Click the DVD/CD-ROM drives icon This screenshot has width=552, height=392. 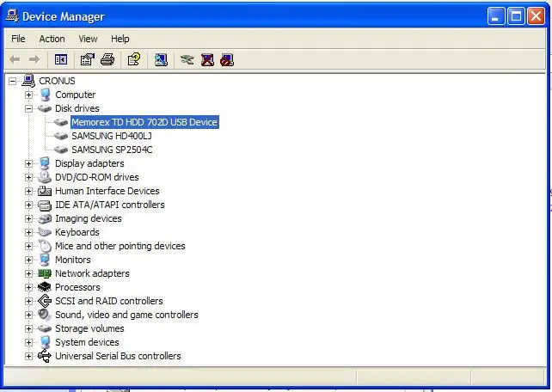coord(45,177)
